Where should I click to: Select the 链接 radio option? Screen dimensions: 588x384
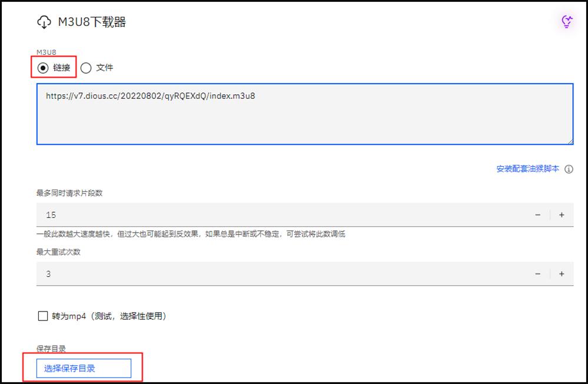pyautogui.click(x=42, y=68)
